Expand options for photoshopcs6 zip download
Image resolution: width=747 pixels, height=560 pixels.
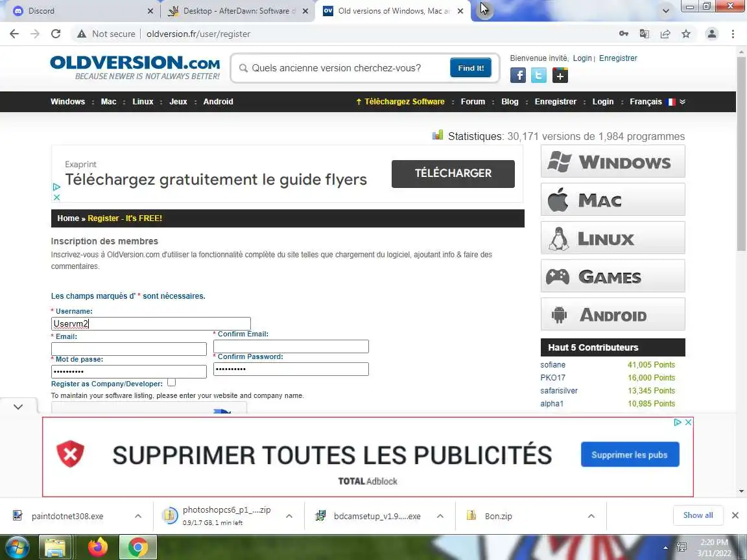[x=289, y=516]
